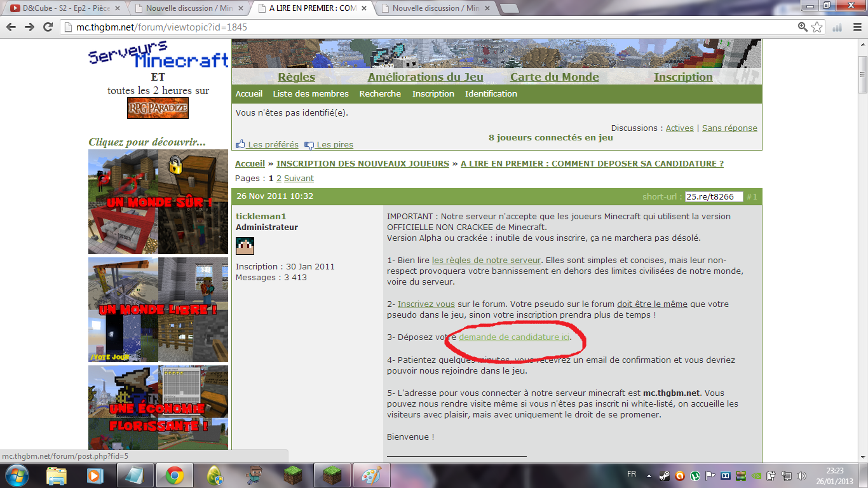
Task: Switch to the Paint palette taskbar icon
Action: point(370,475)
